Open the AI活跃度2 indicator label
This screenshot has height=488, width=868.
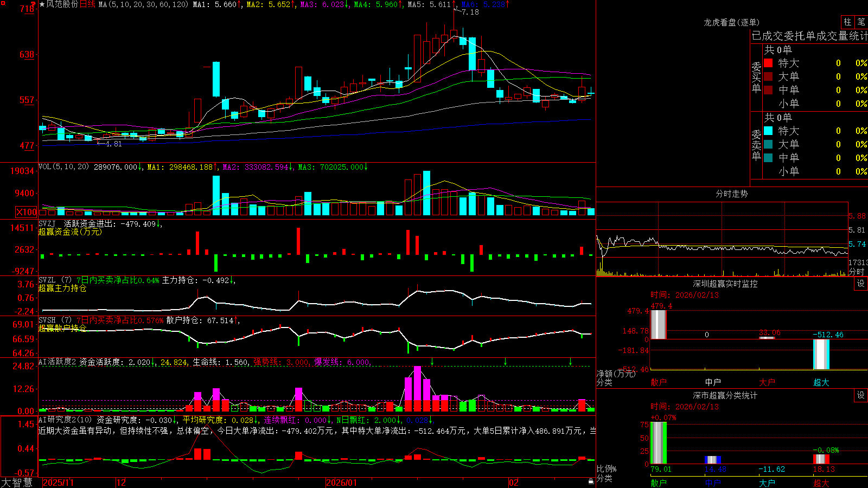pos(58,362)
